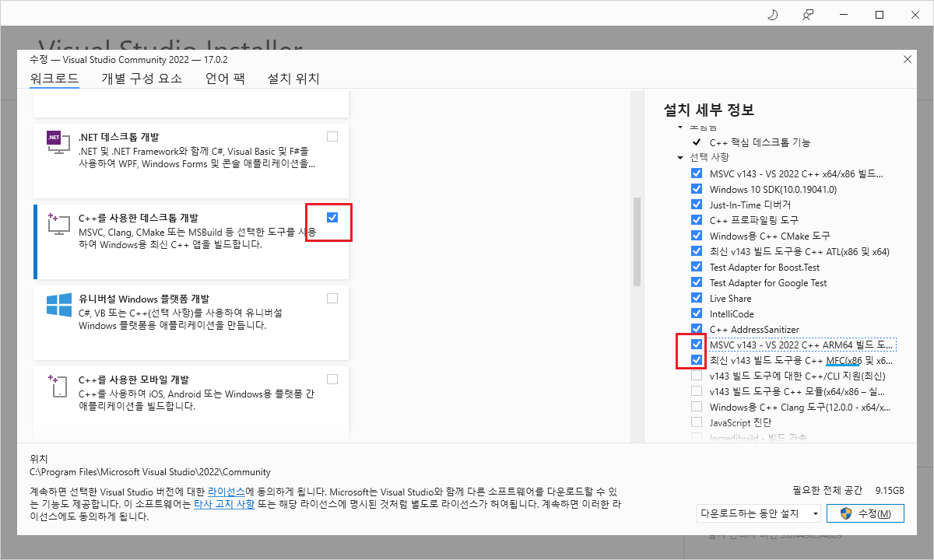
Task: Enable C++/CLI 지원(최신) checkbox
Action: (x=697, y=376)
